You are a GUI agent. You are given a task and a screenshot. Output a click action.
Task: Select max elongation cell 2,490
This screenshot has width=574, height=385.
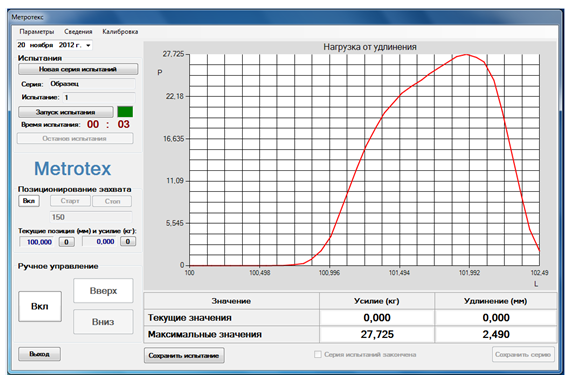496,334
